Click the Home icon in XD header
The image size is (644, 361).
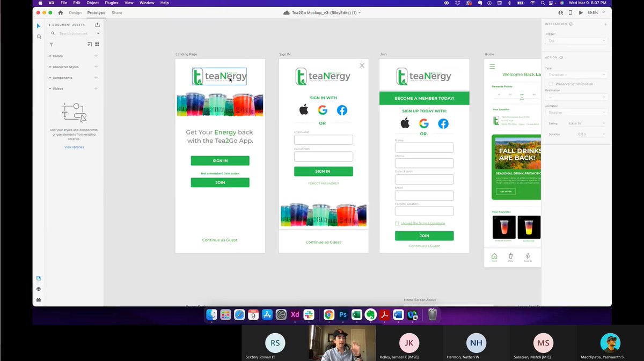click(60, 12)
